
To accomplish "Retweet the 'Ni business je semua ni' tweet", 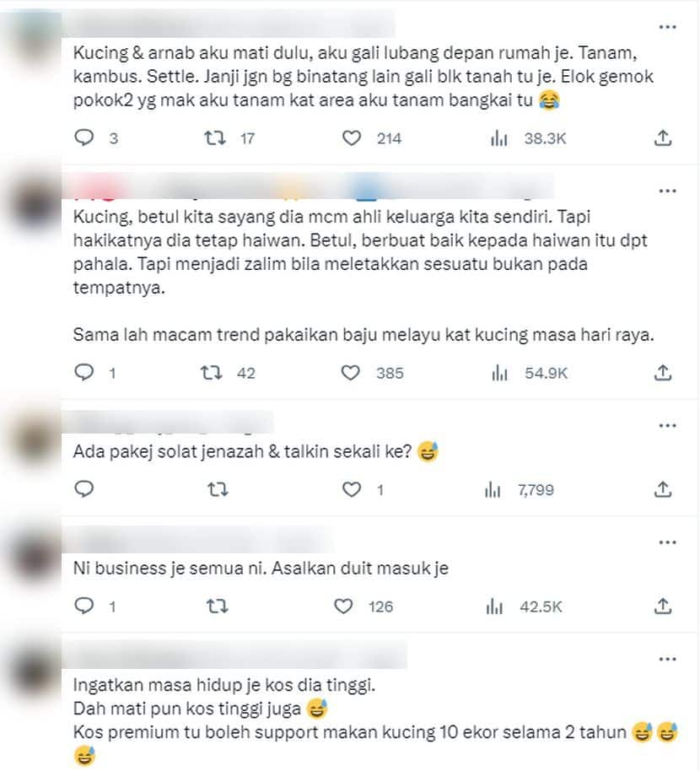I will (217, 607).
